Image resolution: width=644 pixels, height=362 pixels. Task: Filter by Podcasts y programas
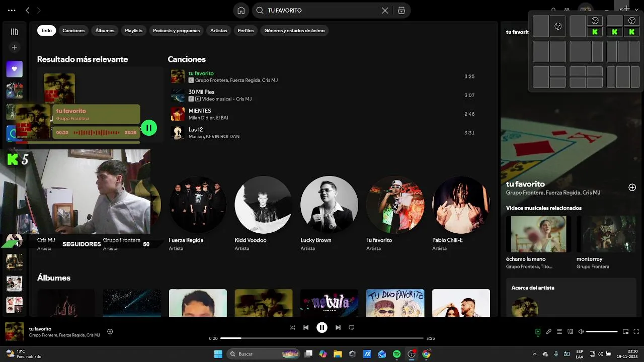(176, 31)
